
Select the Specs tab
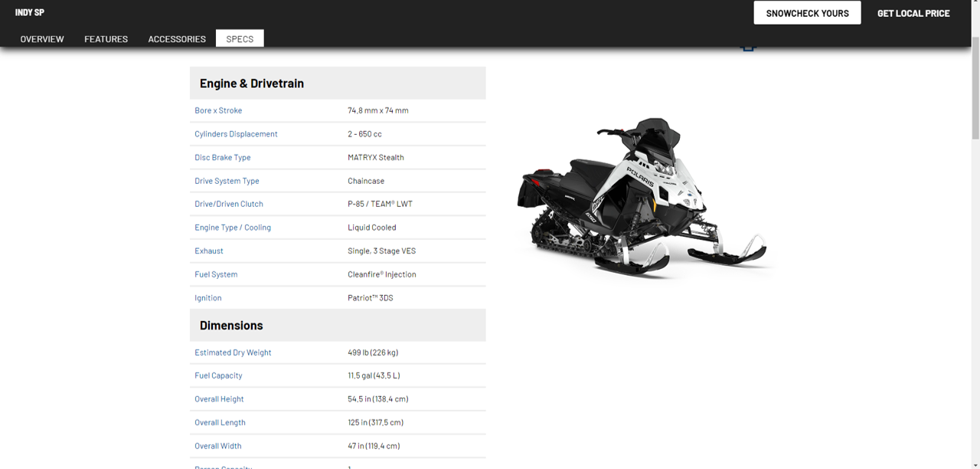(x=240, y=38)
